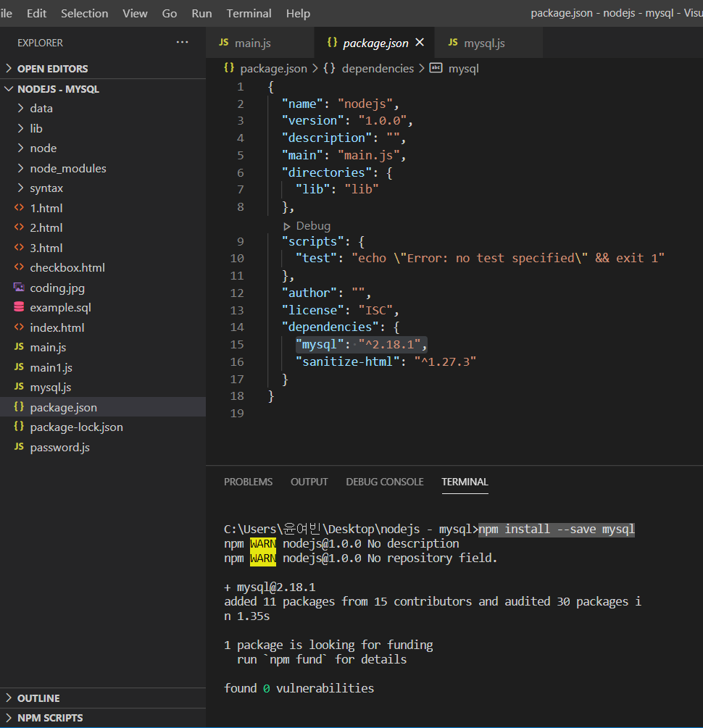Click the terminal command npm install --save mysql

click(557, 530)
